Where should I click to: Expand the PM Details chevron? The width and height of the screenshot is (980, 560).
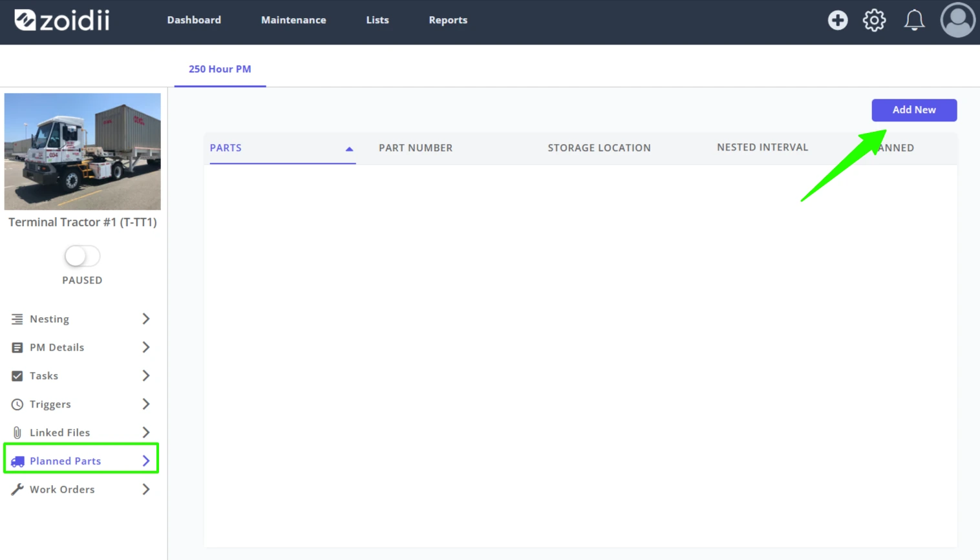click(146, 347)
